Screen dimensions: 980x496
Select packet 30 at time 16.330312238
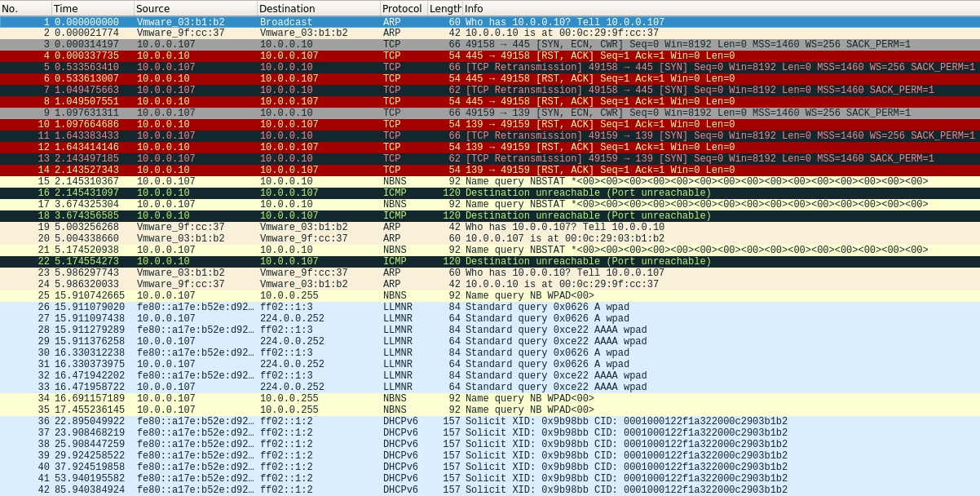tap(490, 353)
